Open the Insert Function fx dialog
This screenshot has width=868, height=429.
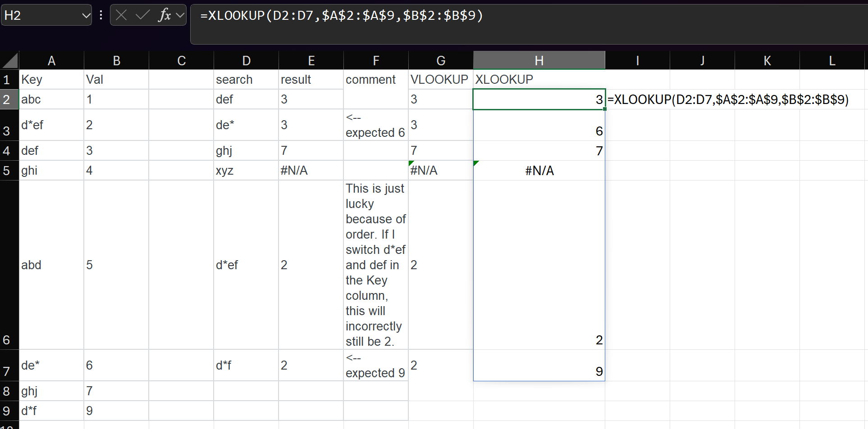click(x=164, y=15)
